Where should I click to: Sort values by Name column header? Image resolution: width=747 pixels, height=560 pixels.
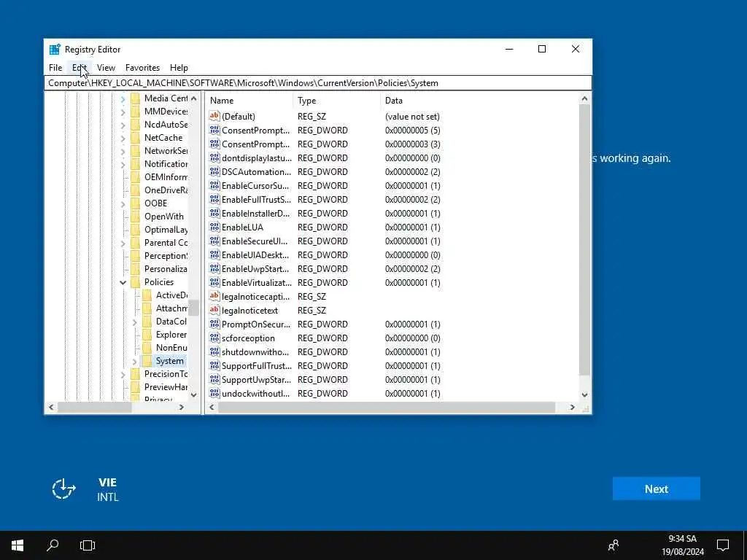pyautogui.click(x=250, y=101)
